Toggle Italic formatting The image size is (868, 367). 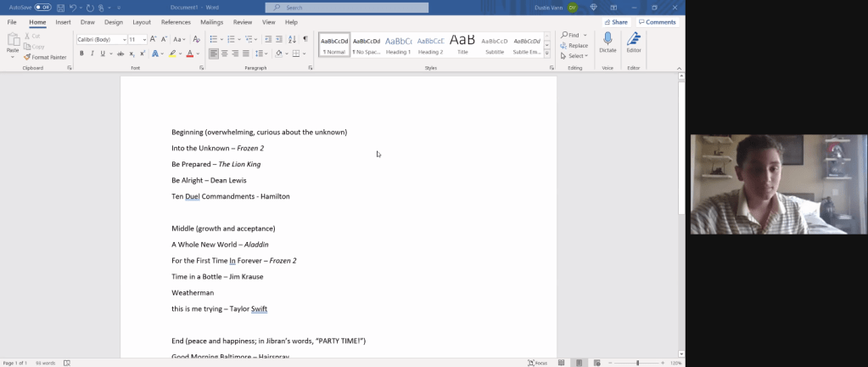click(92, 54)
